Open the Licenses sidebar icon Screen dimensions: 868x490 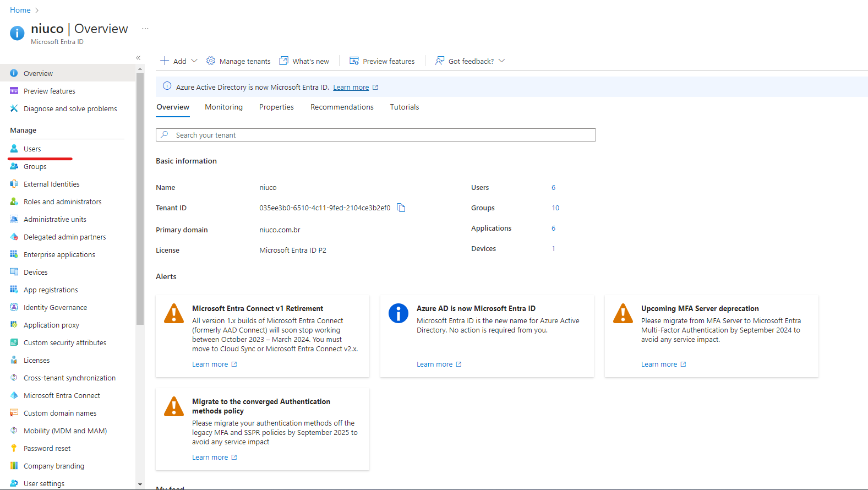tap(14, 360)
